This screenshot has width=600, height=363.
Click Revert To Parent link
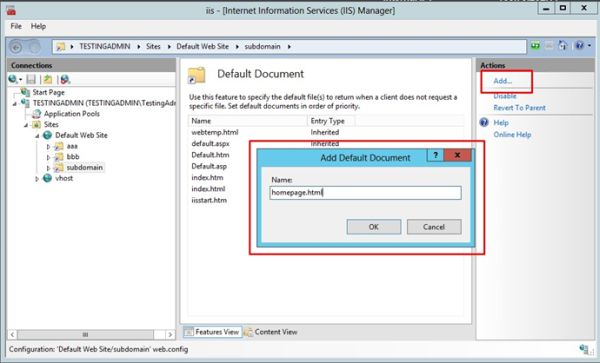coord(519,108)
